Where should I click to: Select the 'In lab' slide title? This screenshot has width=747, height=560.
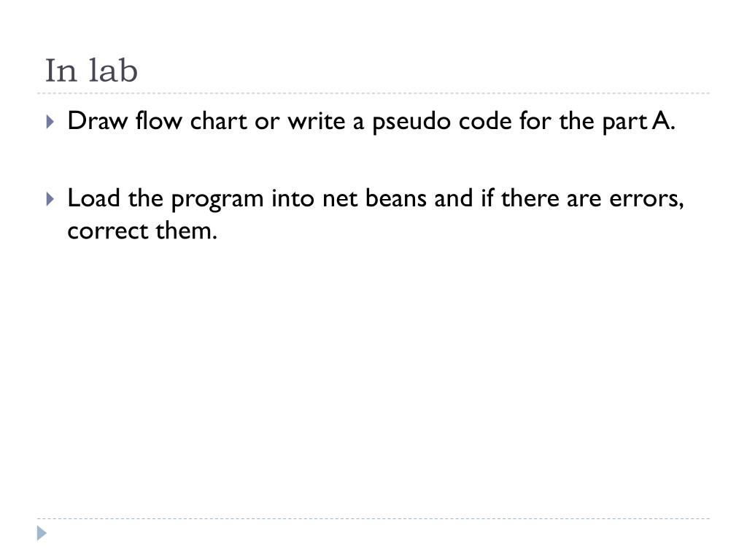tap(91, 71)
